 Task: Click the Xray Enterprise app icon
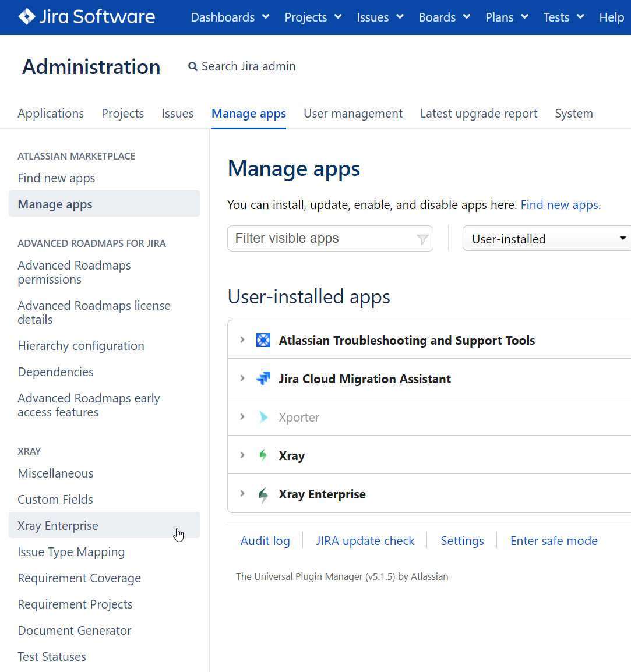coord(263,494)
